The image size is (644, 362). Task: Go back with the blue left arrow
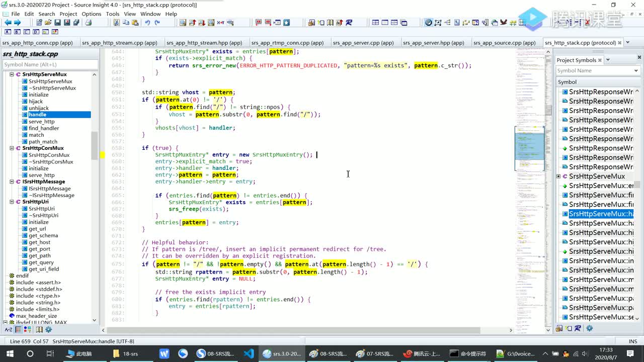tap(8, 23)
